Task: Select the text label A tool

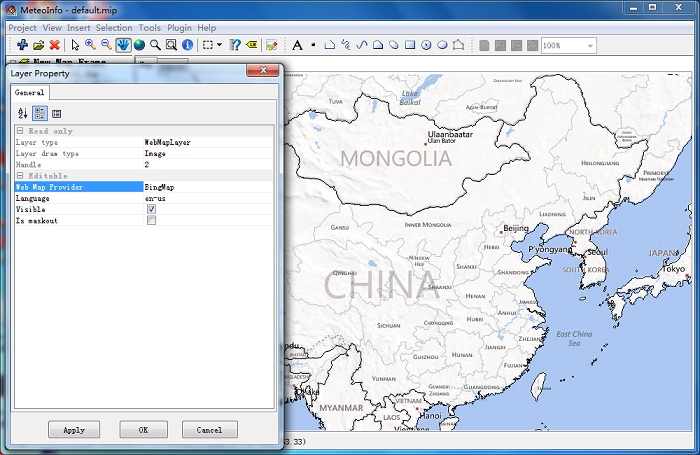Action: pyautogui.click(x=297, y=45)
